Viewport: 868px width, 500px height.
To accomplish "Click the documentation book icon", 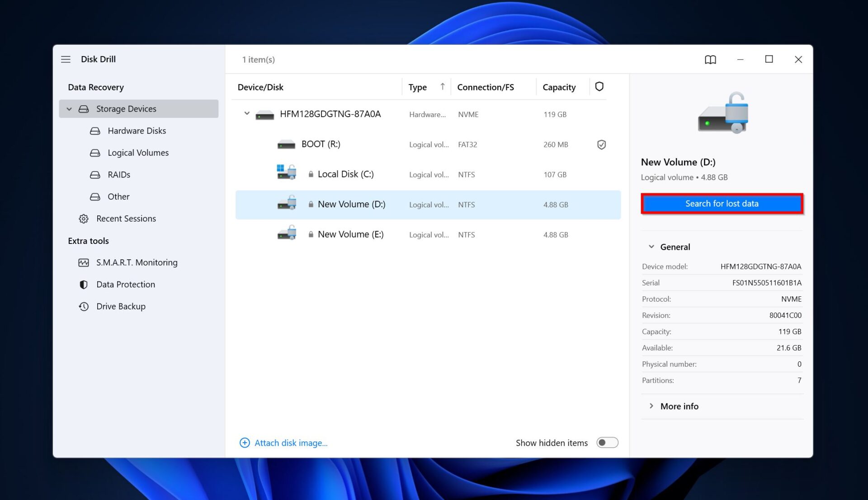I will click(710, 59).
